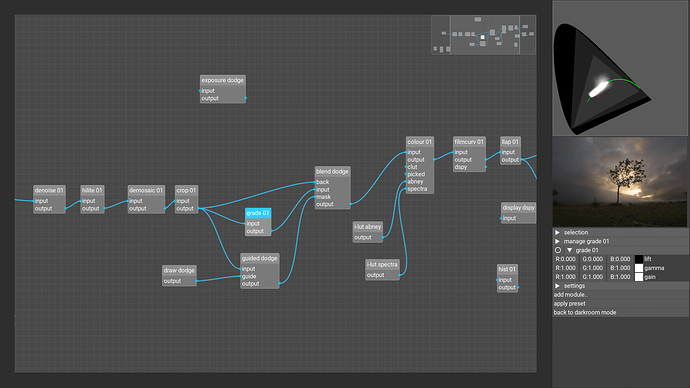Image resolution: width=690 pixels, height=388 pixels.
Task: Click the display dspy input connector
Action: click(501, 218)
